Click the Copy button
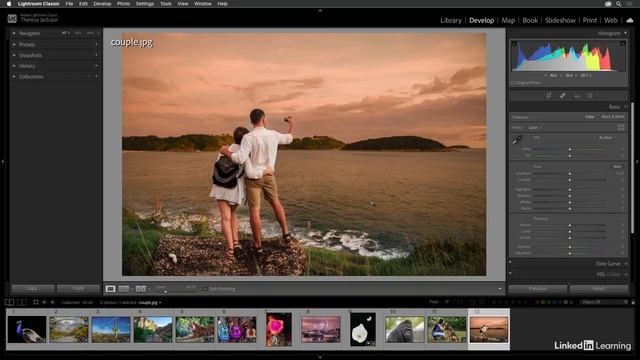The width and height of the screenshot is (640, 360). tap(33, 289)
